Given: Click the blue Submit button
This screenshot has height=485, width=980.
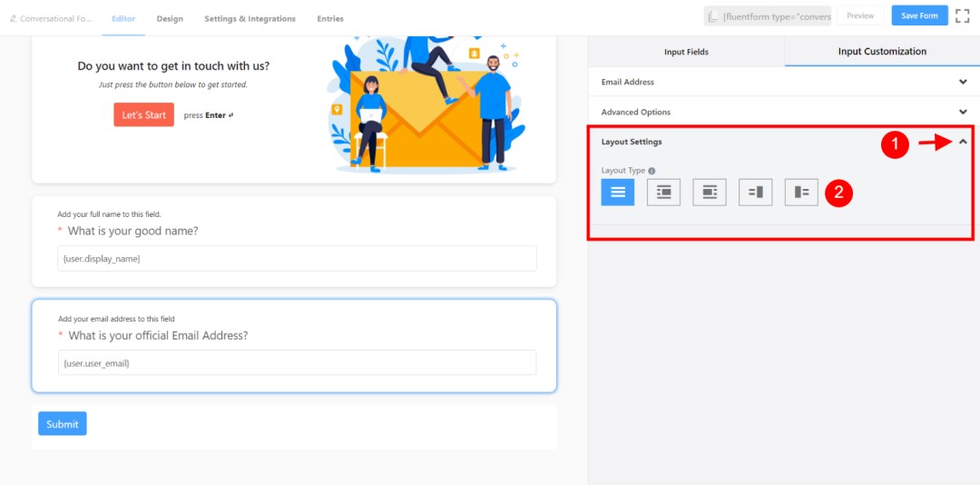Looking at the screenshot, I should click(63, 423).
